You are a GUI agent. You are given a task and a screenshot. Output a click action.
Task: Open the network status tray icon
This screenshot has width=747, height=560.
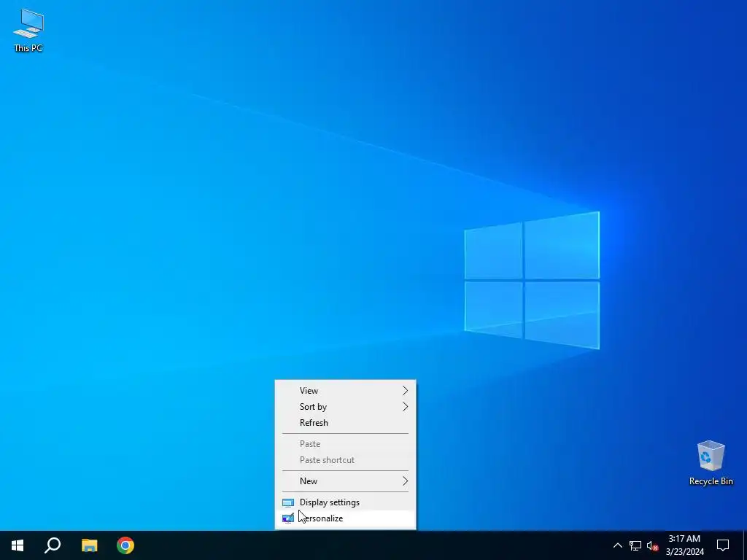pos(635,545)
